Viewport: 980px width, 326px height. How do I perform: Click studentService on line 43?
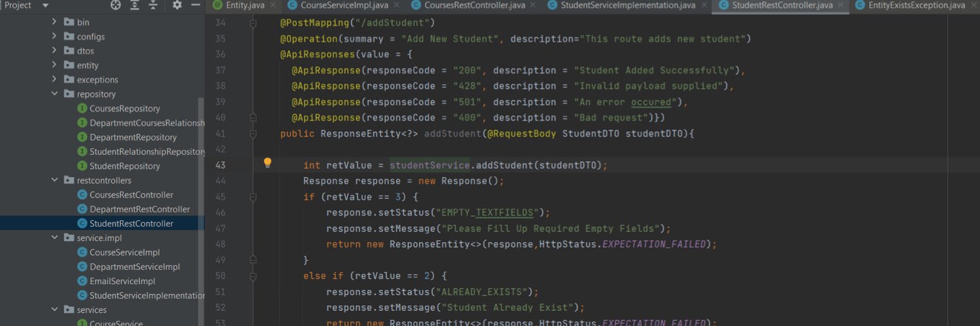430,165
